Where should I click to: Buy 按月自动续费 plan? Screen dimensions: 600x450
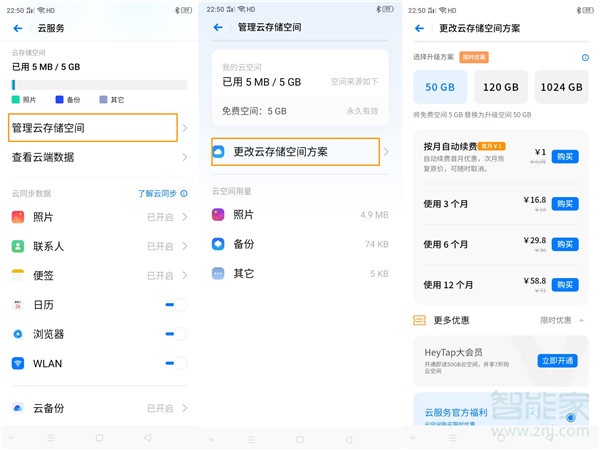[565, 157]
